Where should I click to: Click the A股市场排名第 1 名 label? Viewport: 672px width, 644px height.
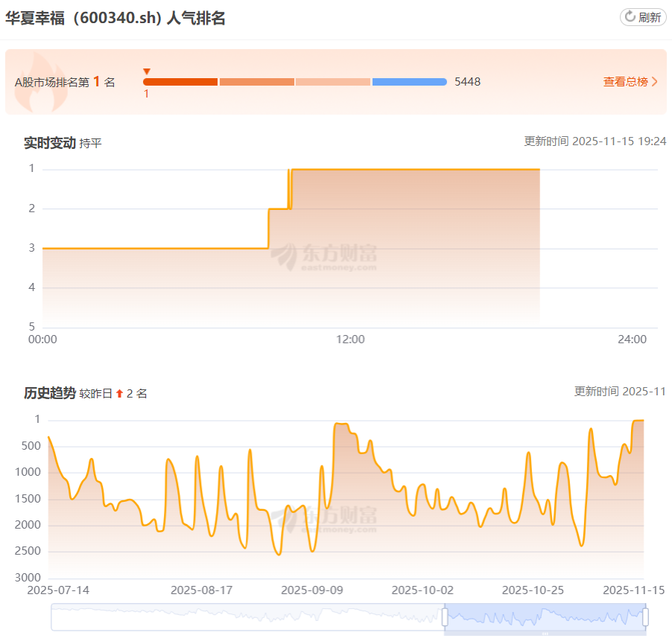tap(65, 82)
